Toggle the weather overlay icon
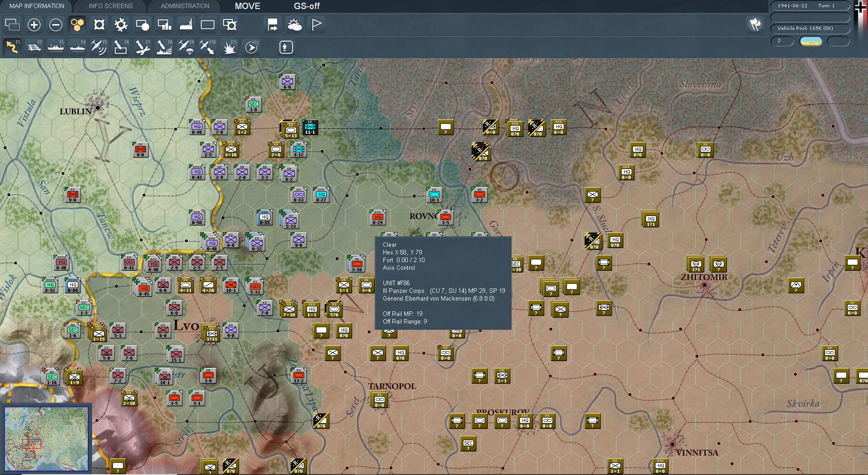The height and width of the screenshot is (475, 868). (294, 25)
